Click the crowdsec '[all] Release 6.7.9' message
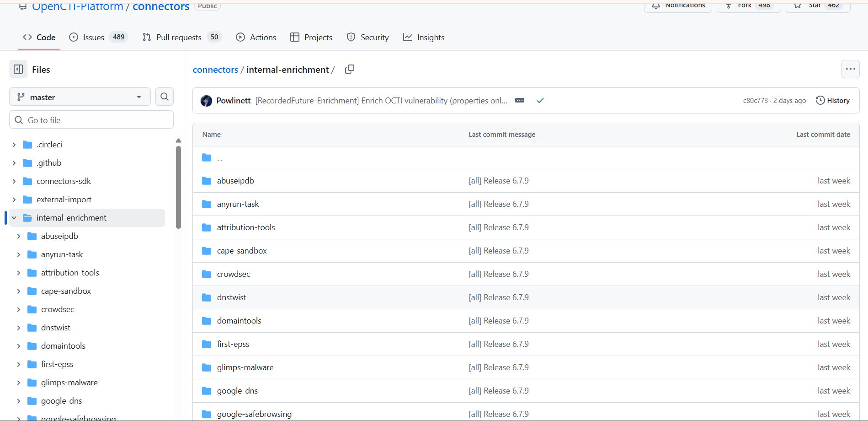 499,274
